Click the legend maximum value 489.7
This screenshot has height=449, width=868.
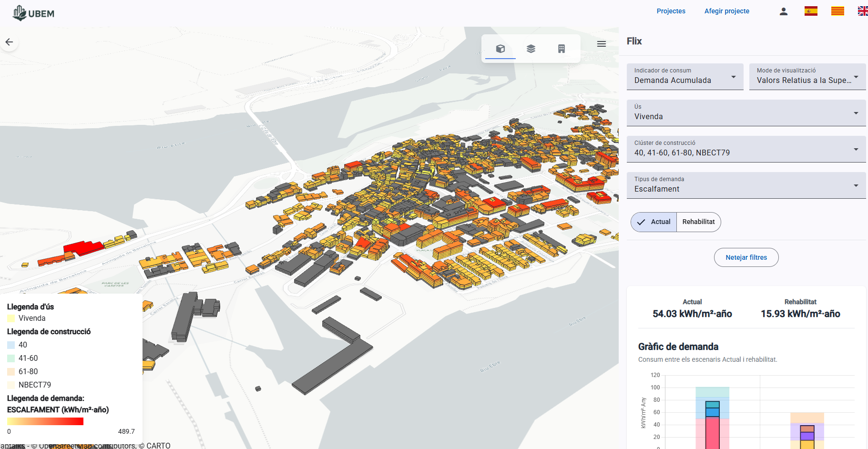pos(126,431)
